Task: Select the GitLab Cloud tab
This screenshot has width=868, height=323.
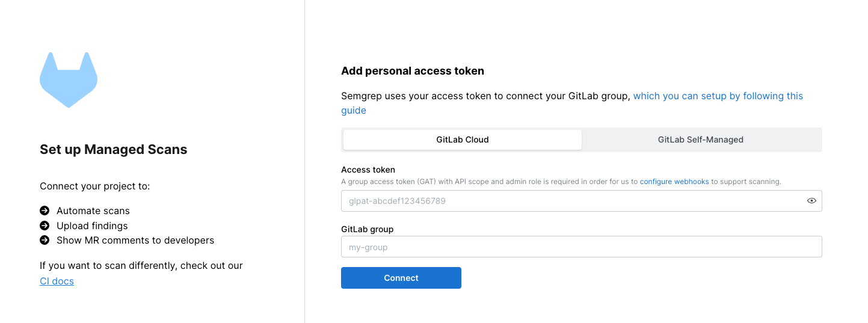Action: [x=463, y=140]
